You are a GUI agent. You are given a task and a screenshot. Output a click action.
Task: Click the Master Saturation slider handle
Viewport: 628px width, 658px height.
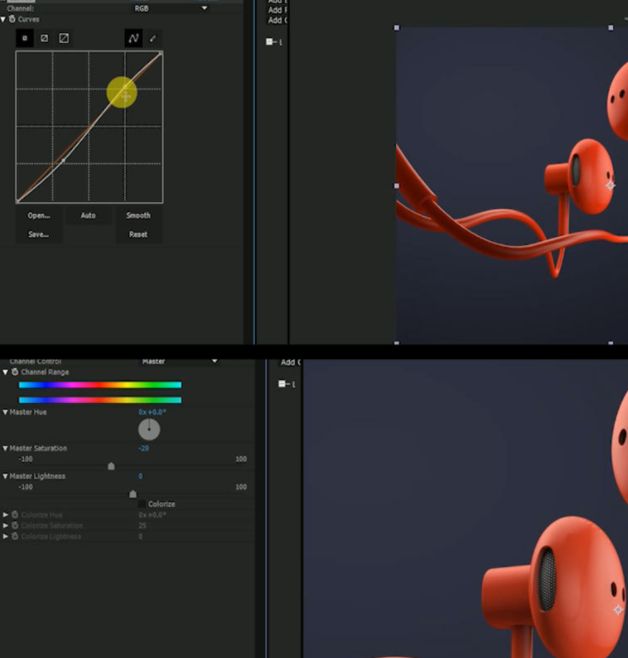point(111,466)
